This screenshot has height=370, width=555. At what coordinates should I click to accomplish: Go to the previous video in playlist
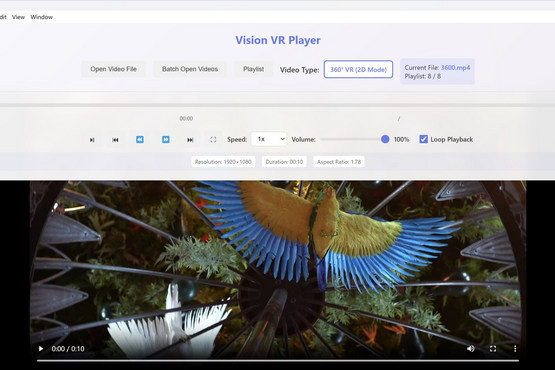coord(115,140)
